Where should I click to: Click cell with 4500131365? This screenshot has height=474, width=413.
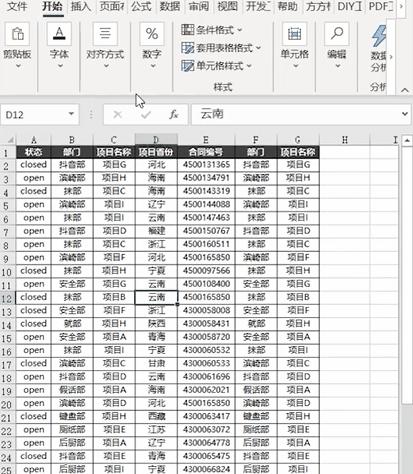coord(206,165)
